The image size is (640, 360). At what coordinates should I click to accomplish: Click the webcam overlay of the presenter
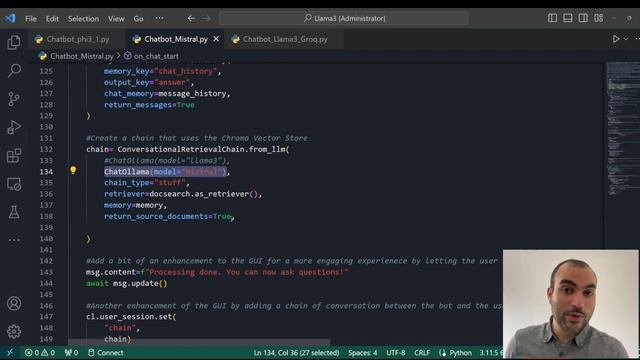pos(571,304)
